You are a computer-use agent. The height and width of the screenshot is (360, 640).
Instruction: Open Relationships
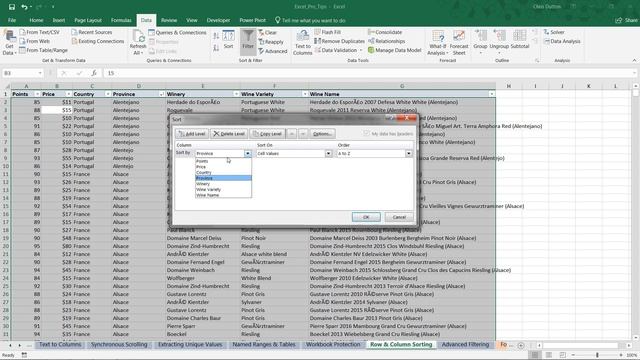pyautogui.click(x=387, y=41)
